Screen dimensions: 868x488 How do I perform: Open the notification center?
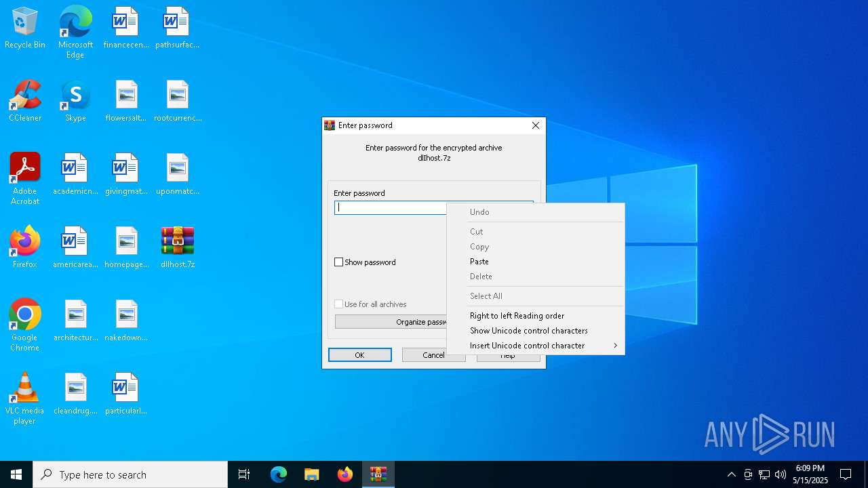click(x=846, y=474)
